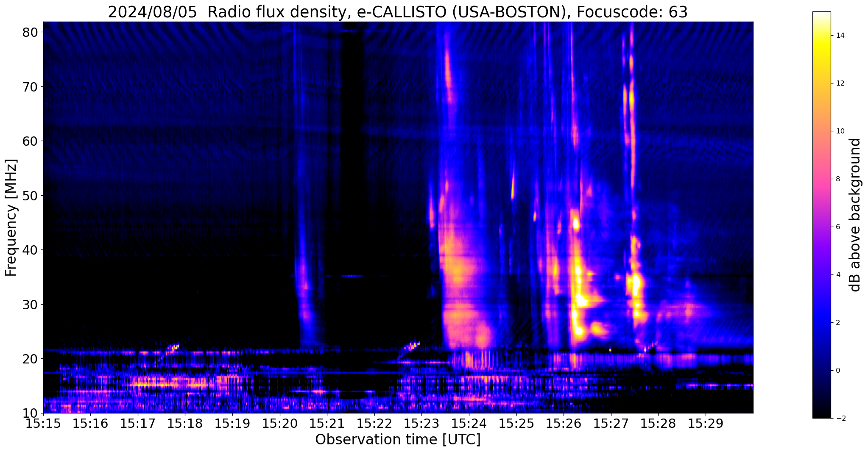This screenshot has width=868, height=452.
Task: Click the 15:28 time tick label
Action: pos(659,424)
